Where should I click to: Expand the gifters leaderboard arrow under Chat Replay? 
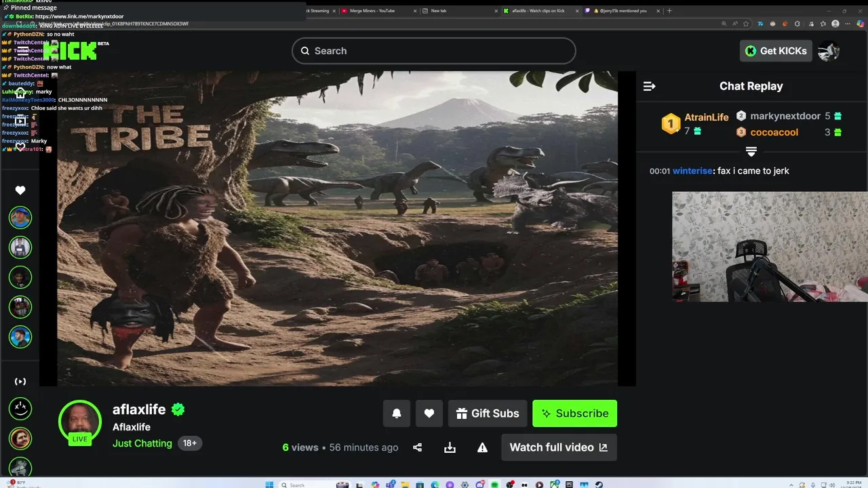click(x=751, y=151)
